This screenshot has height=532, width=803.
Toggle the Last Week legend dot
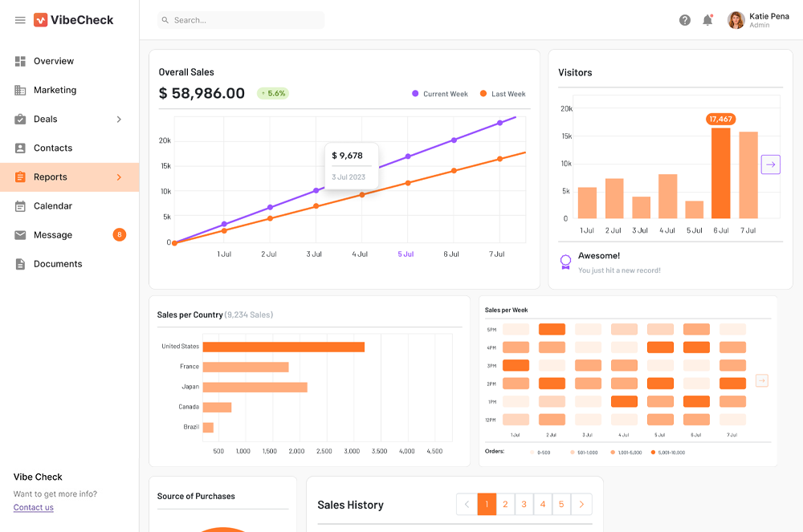pyautogui.click(x=483, y=94)
